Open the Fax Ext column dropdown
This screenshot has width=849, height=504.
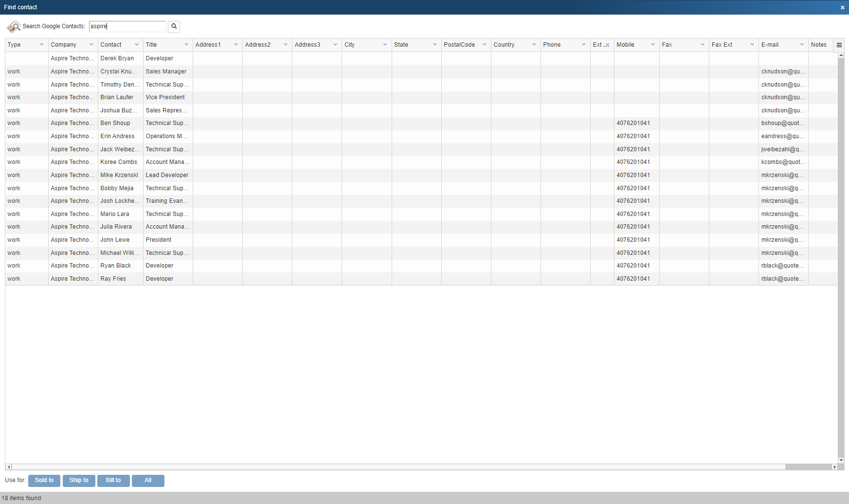tap(752, 45)
